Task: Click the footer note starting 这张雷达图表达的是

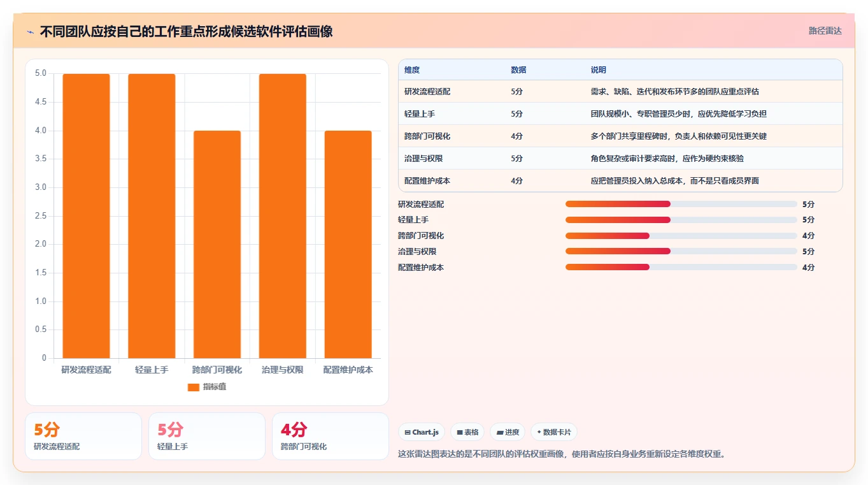Action: click(562, 454)
